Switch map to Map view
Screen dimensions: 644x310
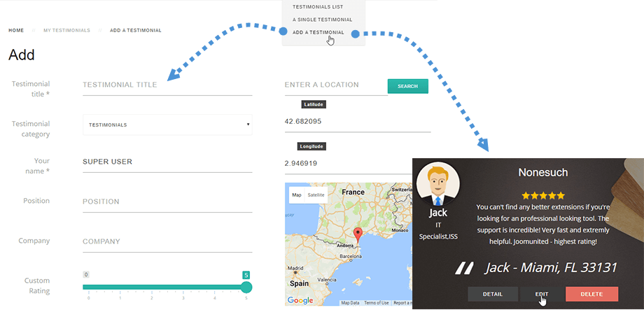297,195
